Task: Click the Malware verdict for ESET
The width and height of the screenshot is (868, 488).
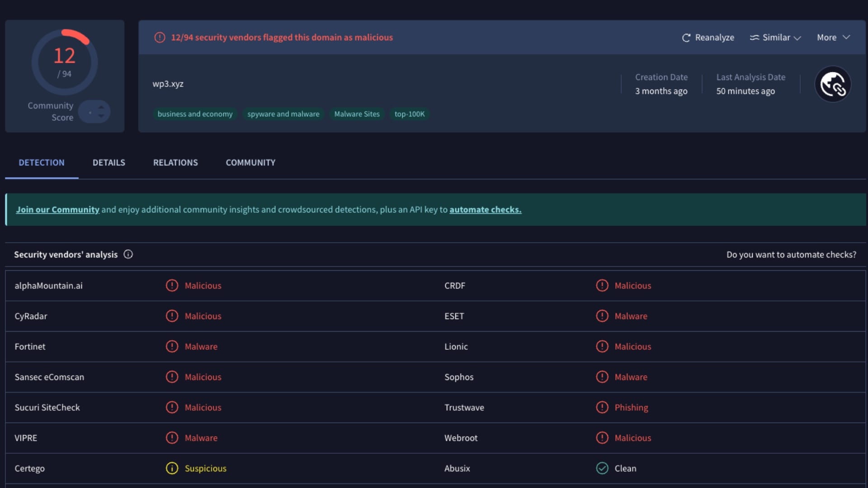Action: (x=631, y=316)
